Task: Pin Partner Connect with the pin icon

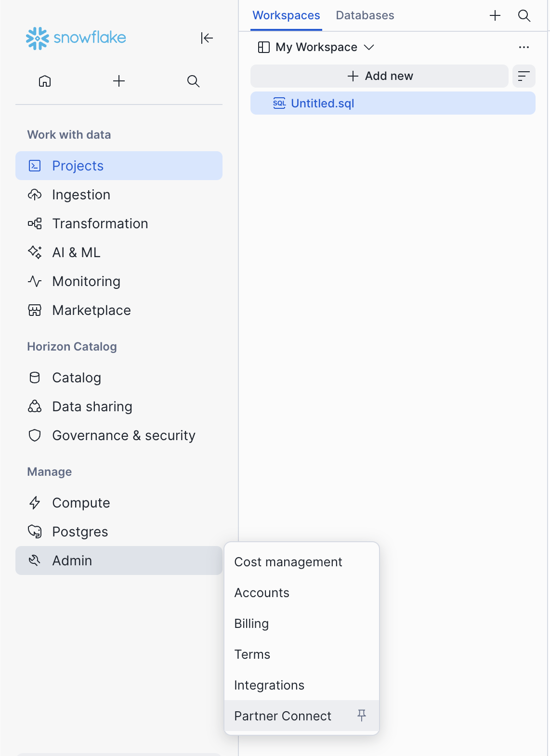Action: click(x=362, y=716)
